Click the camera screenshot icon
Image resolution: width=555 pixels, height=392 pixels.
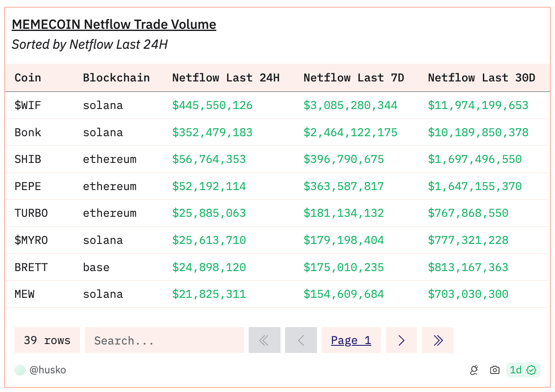(494, 370)
